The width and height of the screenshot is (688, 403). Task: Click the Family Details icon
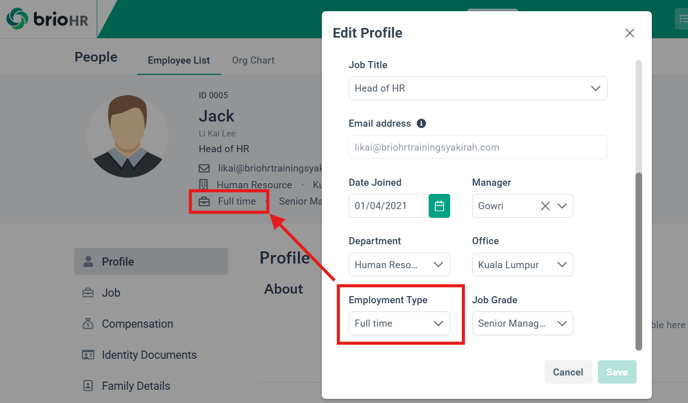click(x=88, y=385)
